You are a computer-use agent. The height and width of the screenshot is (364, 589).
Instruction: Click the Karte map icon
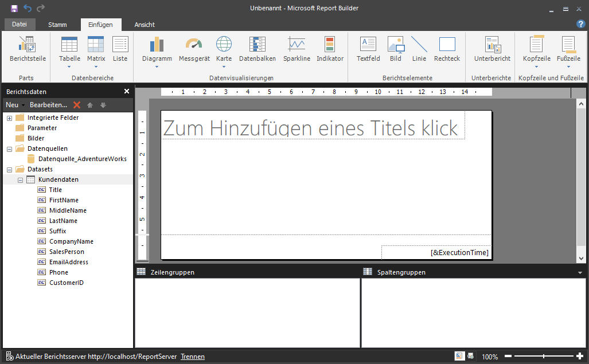coord(224,49)
